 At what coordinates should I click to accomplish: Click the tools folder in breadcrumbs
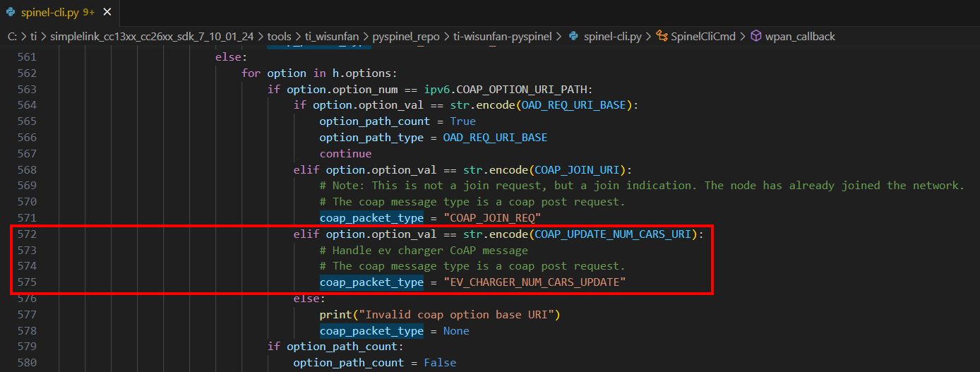pyautogui.click(x=280, y=36)
